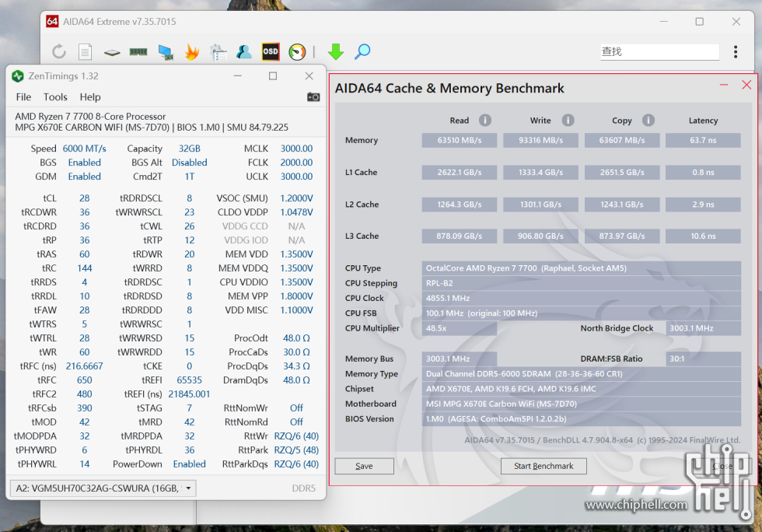762x532 pixels.
Task: Click the gauge sensor panel icon
Action: point(297,52)
